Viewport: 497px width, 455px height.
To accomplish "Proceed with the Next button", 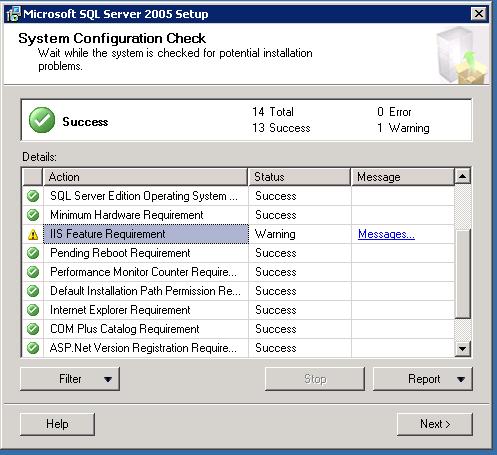I will tap(435, 424).
